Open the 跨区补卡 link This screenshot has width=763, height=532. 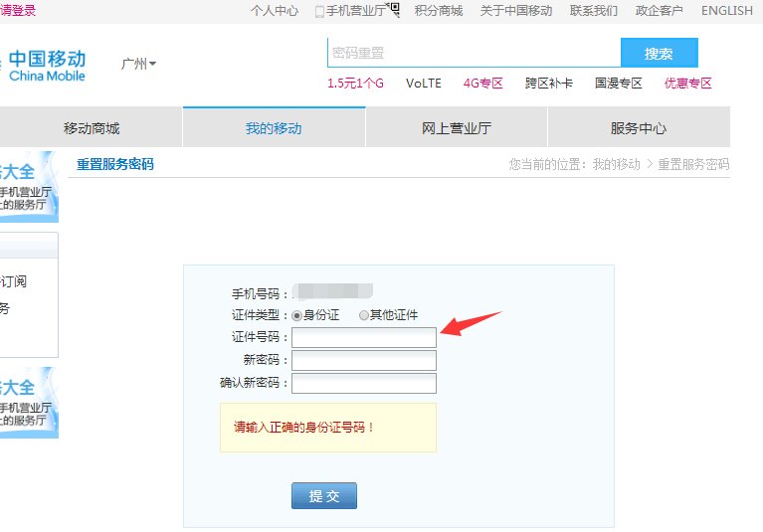pyautogui.click(x=549, y=84)
